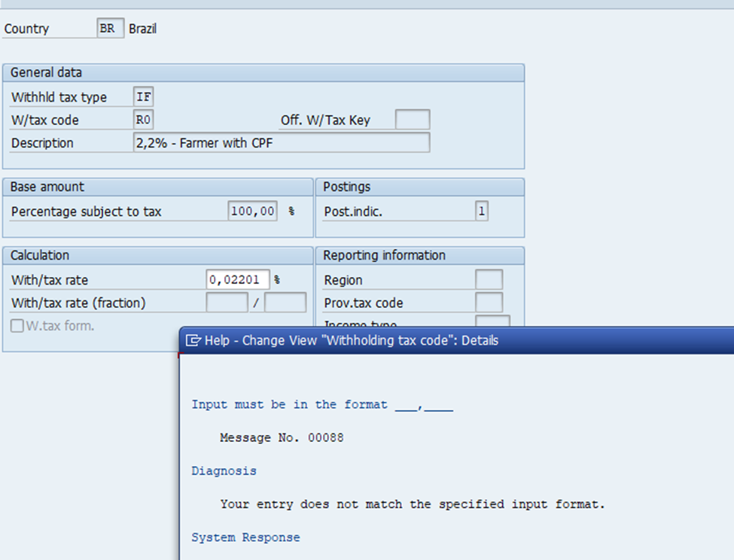
Task: Click the With/tax rate field 0,02201
Action: click(238, 279)
